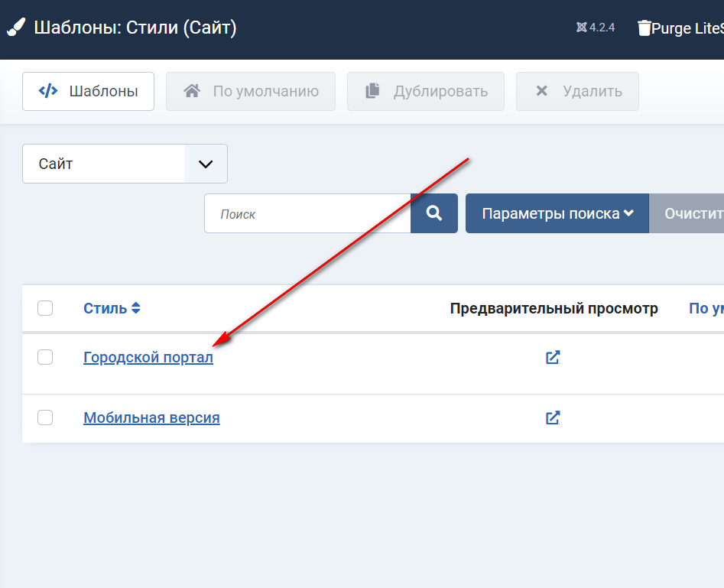Click the Joomla 4.2.4 version badge

(x=596, y=28)
